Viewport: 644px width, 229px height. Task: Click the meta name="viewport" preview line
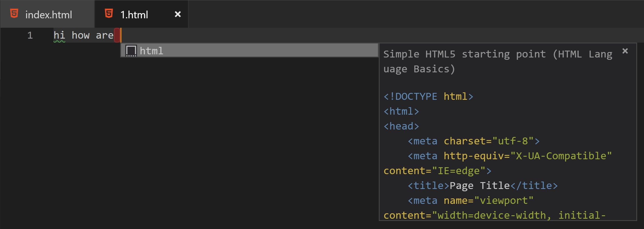471,201
